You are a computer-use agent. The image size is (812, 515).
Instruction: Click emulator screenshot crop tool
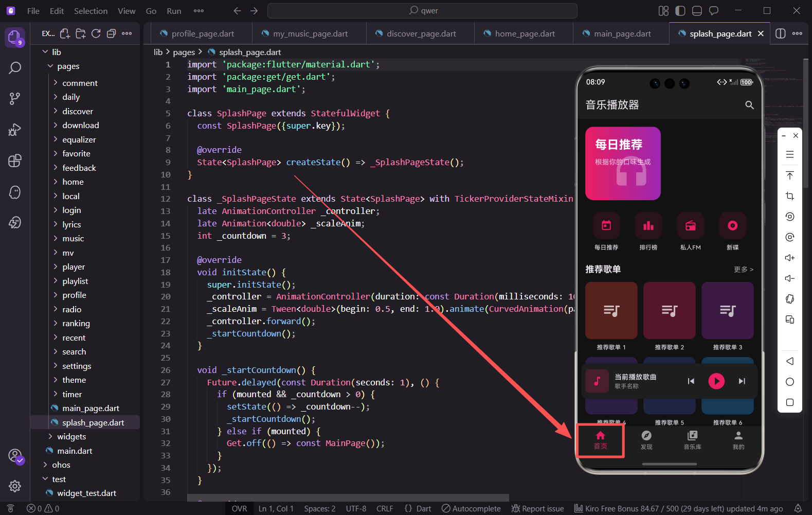[x=790, y=196]
